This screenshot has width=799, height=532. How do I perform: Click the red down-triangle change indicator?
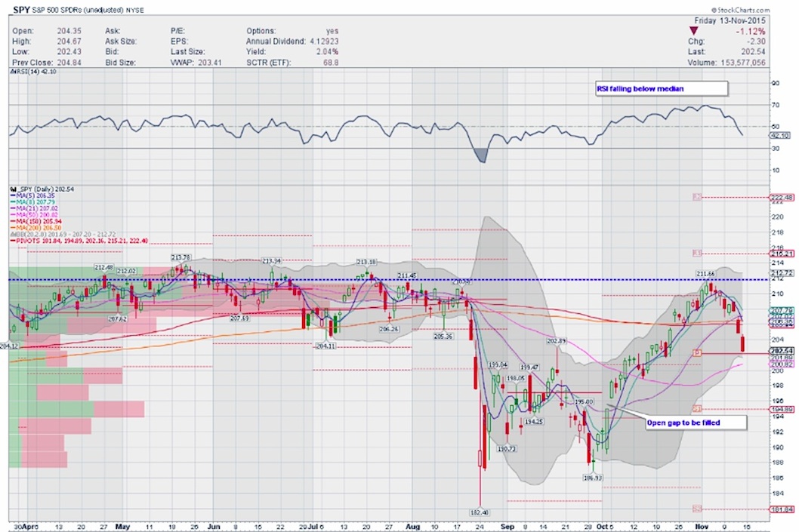(x=693, y=31)
